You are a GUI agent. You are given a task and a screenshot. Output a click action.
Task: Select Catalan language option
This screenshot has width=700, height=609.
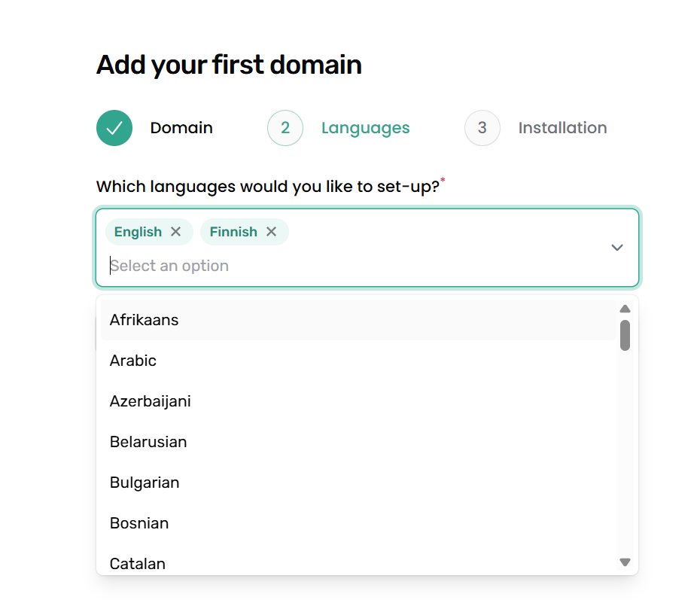138,563
